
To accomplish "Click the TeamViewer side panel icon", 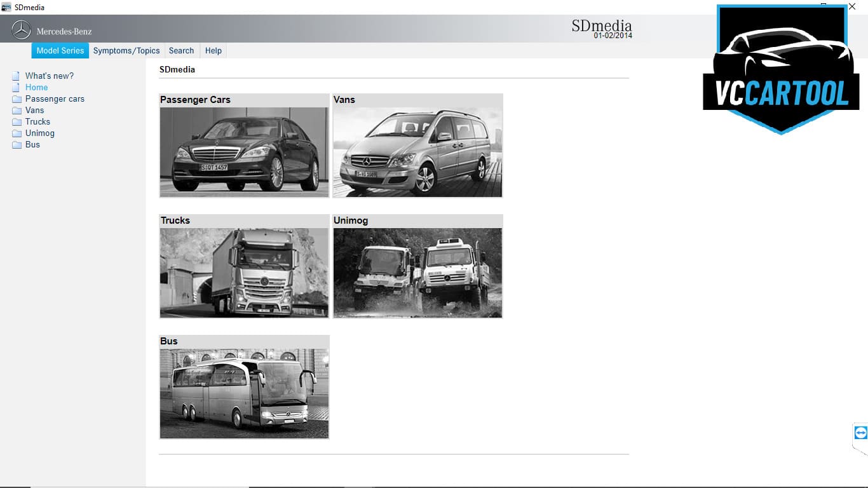I will 861,433.
